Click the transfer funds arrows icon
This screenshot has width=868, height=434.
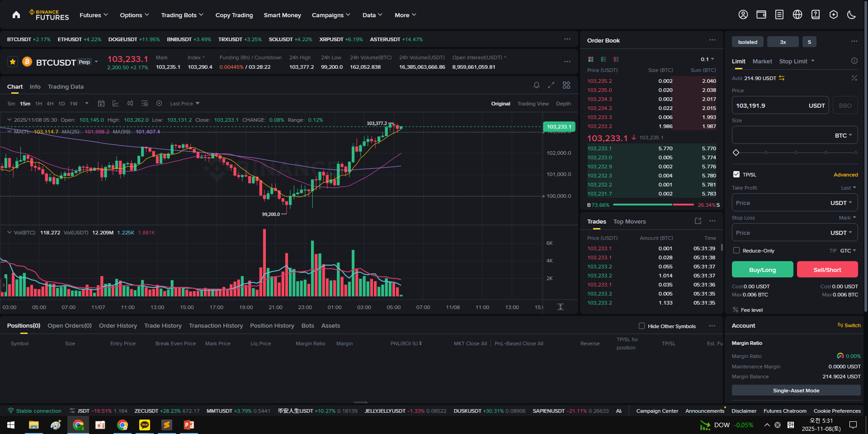click(x=782, y=78)
